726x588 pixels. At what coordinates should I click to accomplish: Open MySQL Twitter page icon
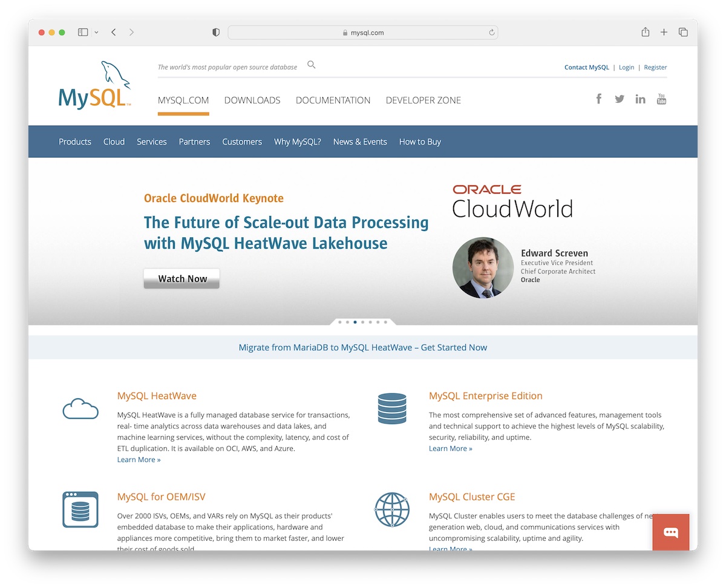620,99
